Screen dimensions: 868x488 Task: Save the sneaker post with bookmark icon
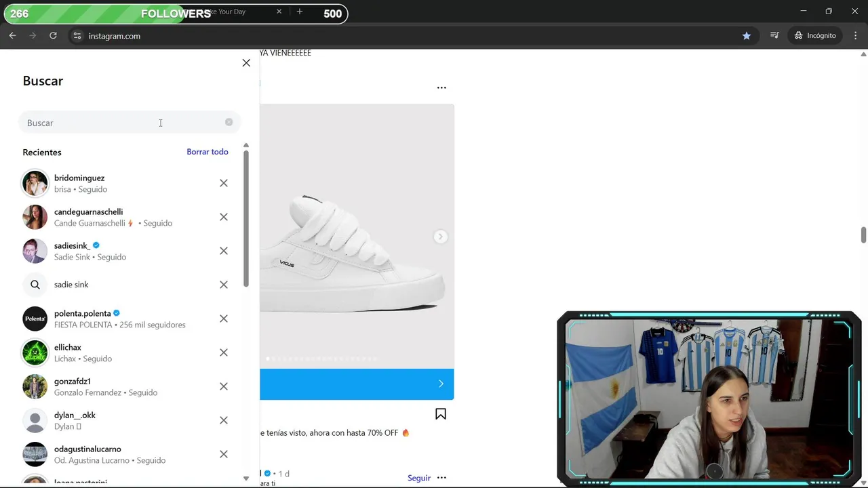click(441, 414)
